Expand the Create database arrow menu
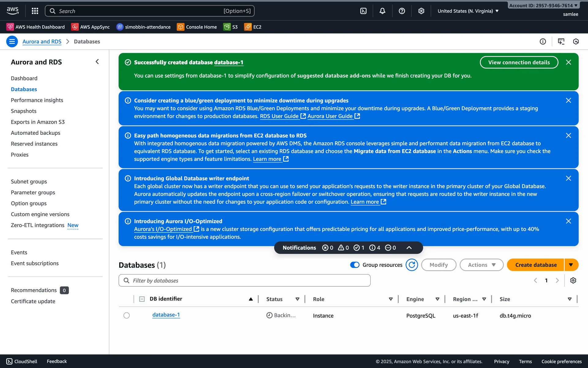588x368 pixels. pyautogui.click(x=571, y=265)
